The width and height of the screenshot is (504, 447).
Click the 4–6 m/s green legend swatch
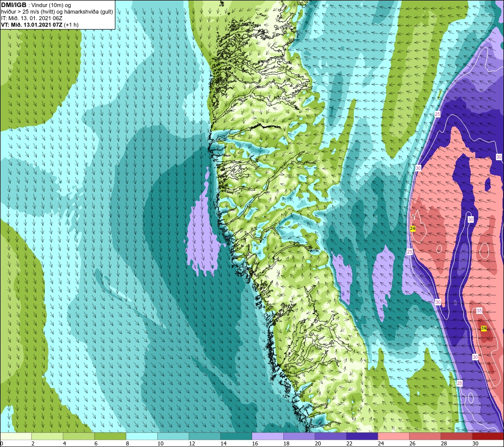79,436
